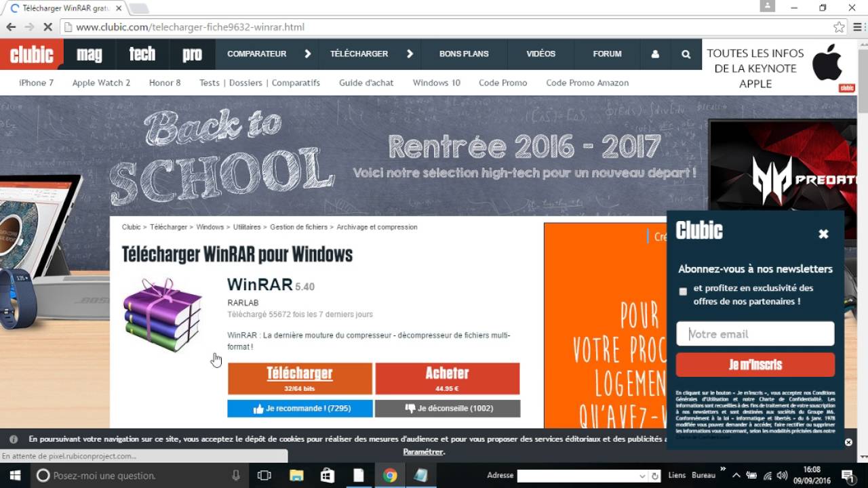The image size is (868, 488).
Task: Open the Windows Start menu
Action: pos(15,475)
